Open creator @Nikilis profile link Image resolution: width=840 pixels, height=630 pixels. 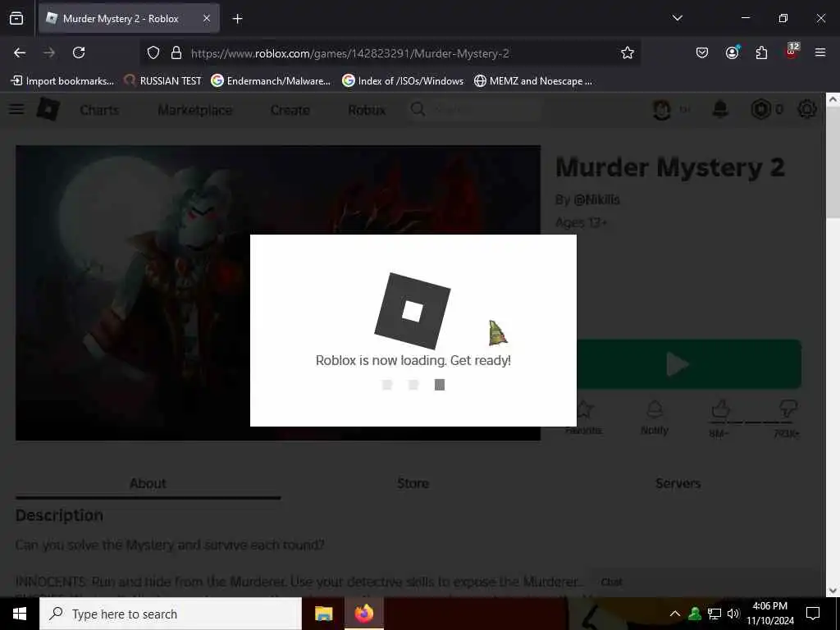597,200
